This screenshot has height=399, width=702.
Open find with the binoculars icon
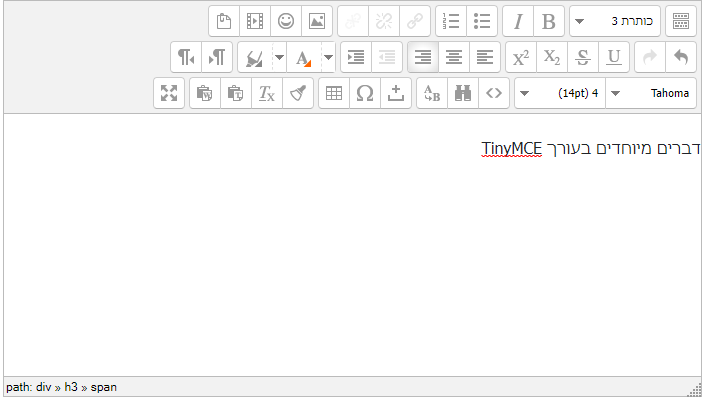coord(463,93)
